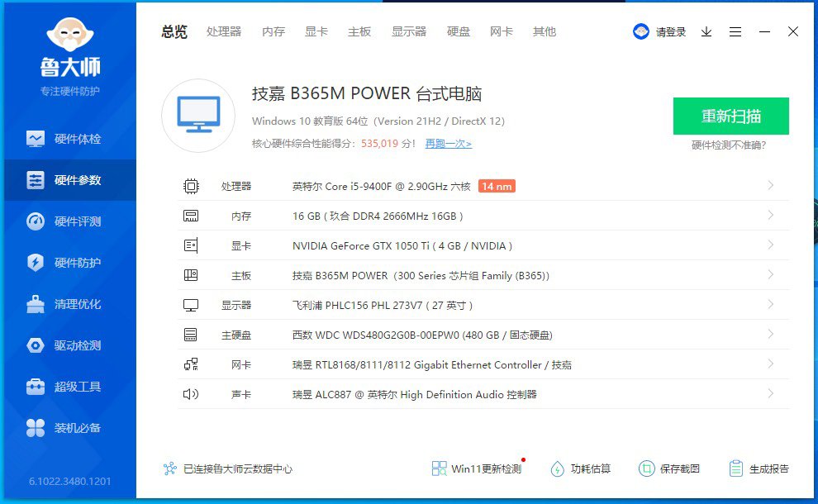The image size is (818, 504).
Task: Expand graphics card row chevron
Action: point(771,245)
